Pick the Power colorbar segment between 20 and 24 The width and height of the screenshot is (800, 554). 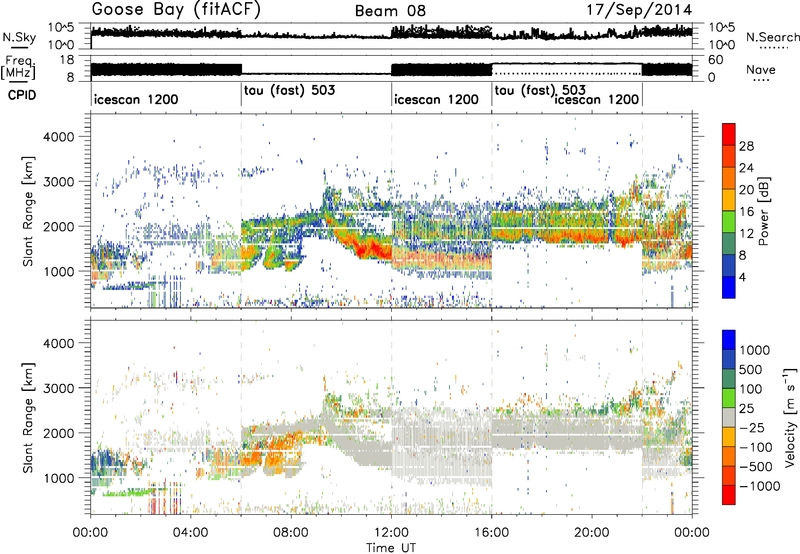point(729,178)
